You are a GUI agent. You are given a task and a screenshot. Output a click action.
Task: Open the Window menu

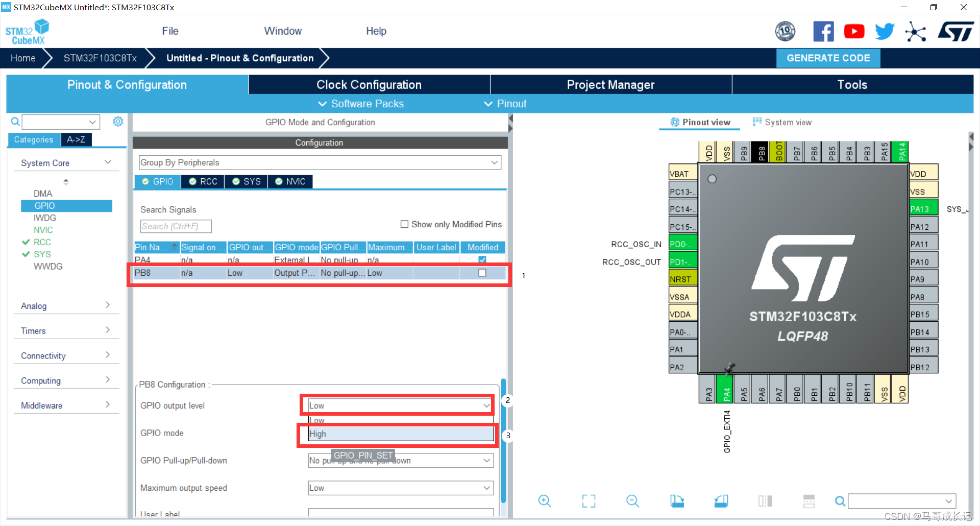pos(283,31)
